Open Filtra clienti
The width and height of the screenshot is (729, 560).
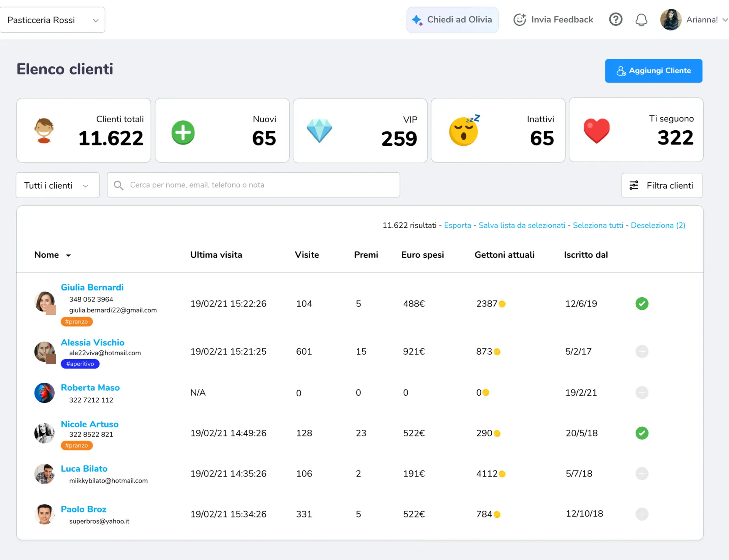coord(662,185)
